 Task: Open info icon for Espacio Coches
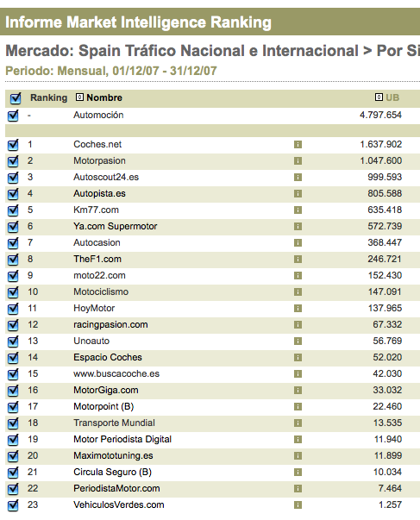tap(298, 358)
